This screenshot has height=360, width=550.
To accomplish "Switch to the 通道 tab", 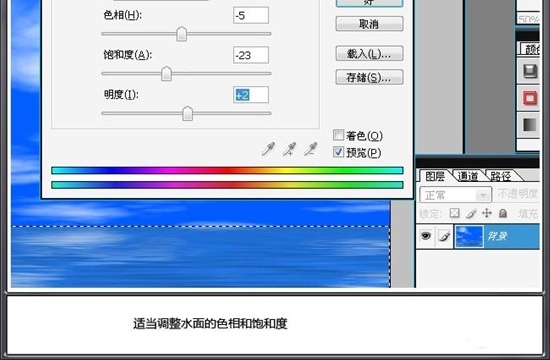I will click(x=468, y=176).
